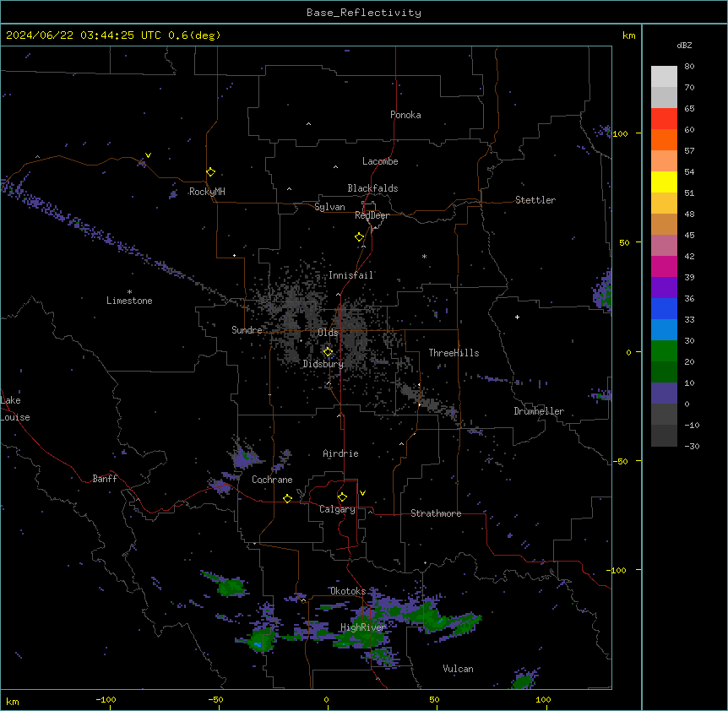Image resolution: width=728 pixels, height=711 pixels.
Task: Click the Lake Louise label at the left edge
Action: point(15,409)
